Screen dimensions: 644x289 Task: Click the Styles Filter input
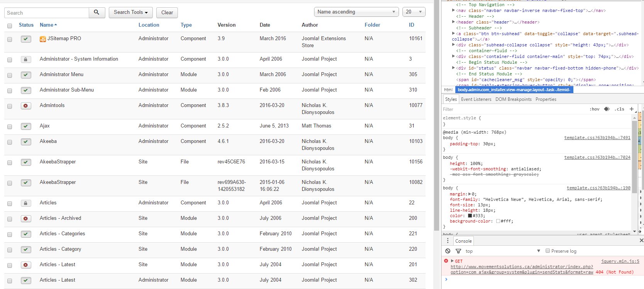pyautogui.click(x=513, y=109)
